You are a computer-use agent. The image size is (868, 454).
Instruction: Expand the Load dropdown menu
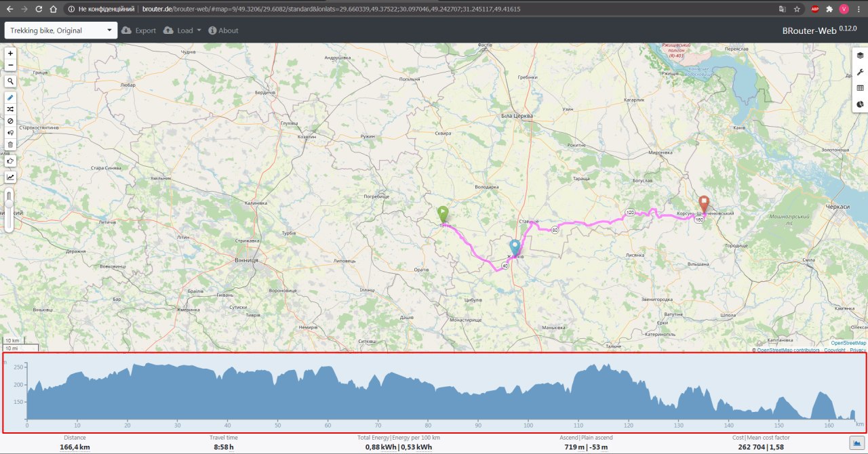click(182, 30)
